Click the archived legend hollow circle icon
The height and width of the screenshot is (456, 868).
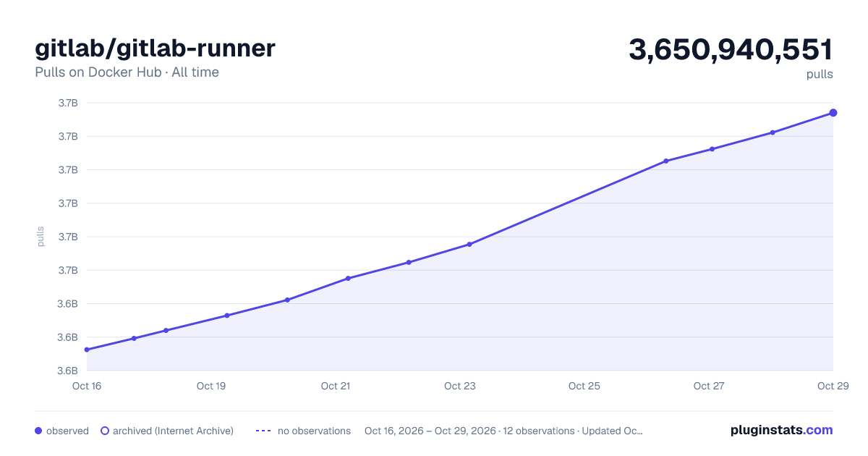coord(105,431)
